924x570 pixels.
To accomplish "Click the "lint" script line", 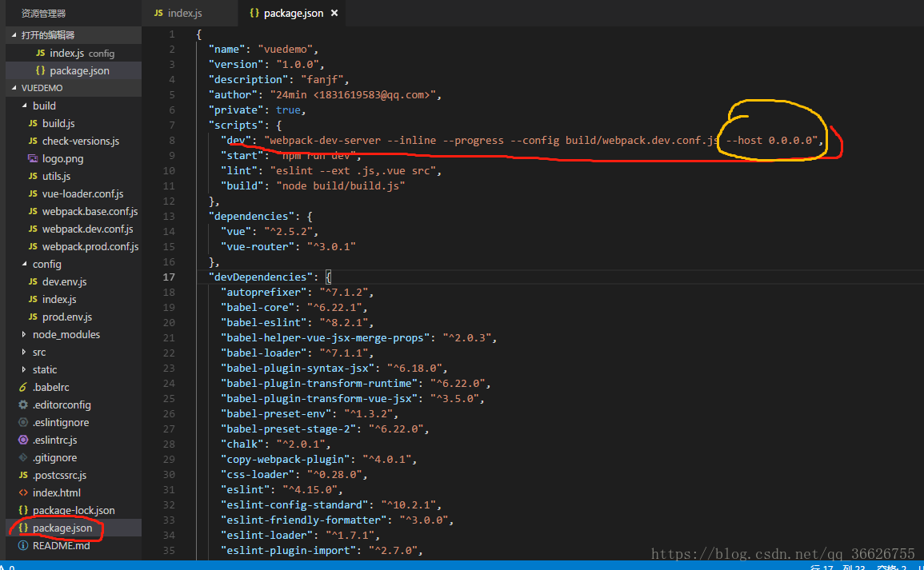I will pyautogui.click(x=331, y=171).
